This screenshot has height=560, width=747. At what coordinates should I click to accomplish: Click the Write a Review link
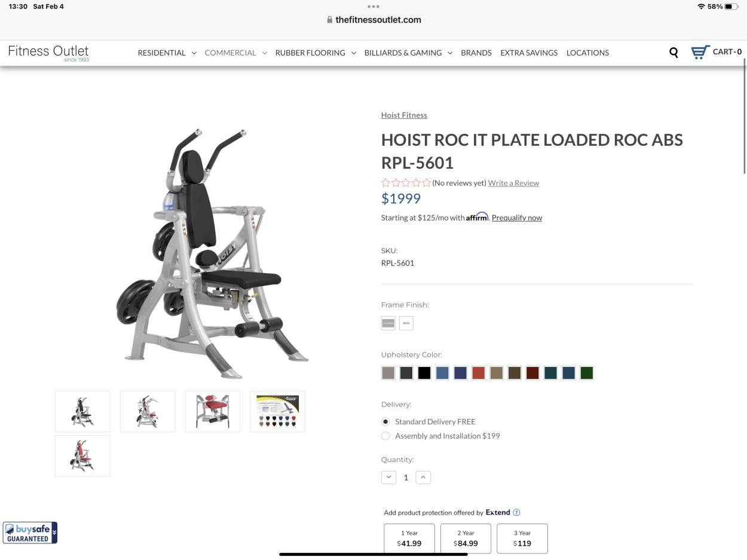pyautogui.click(x=513, y=183)
